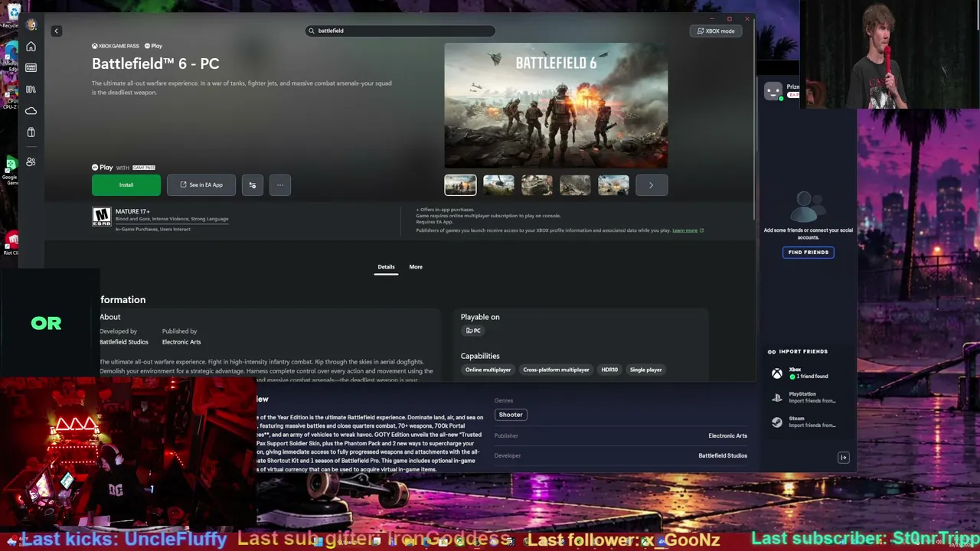Viewport: 980px width, 551px height.
Task: Click the Steam import friends icon
Action: (x=777, y=422)
